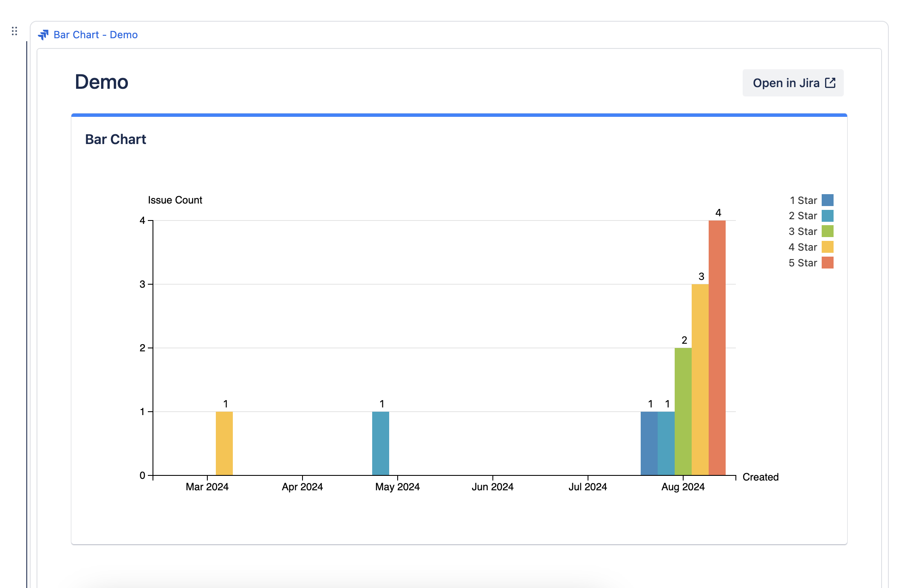916x588 pixels.
Task: Click the green bar with value 2
Action: [683, 411]
